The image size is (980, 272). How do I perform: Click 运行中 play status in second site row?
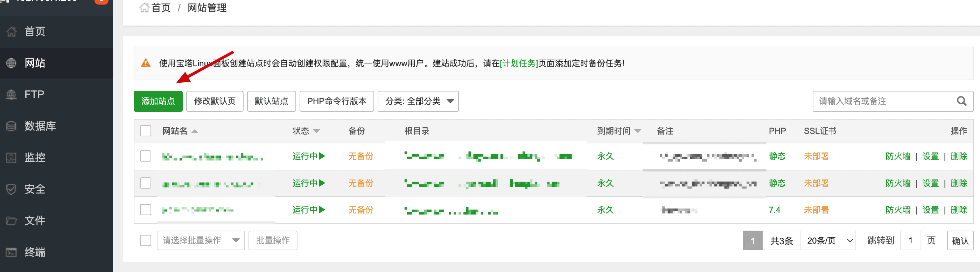point(309,183)
